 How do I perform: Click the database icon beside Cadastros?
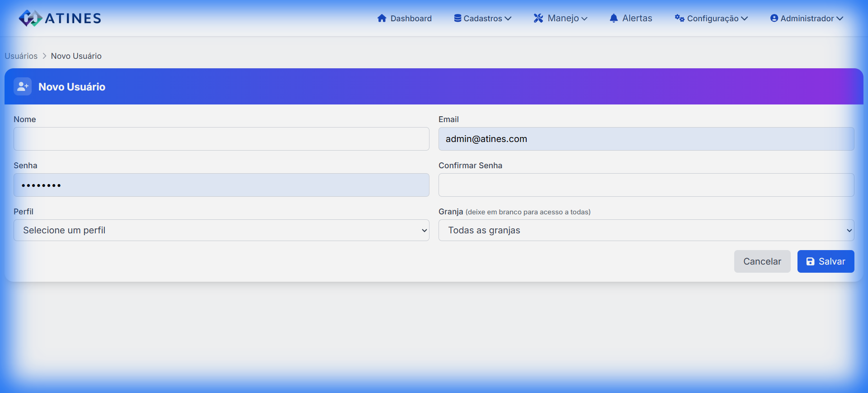458,18
